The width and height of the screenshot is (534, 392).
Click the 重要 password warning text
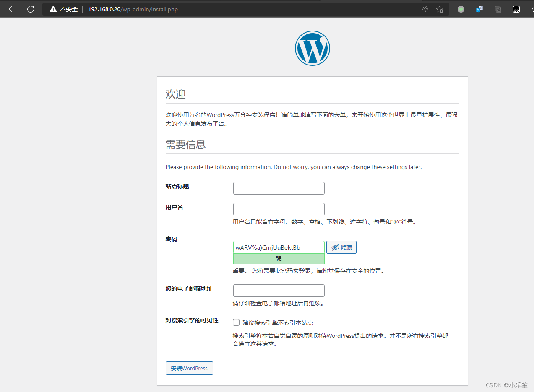click(x=309, y=271)
